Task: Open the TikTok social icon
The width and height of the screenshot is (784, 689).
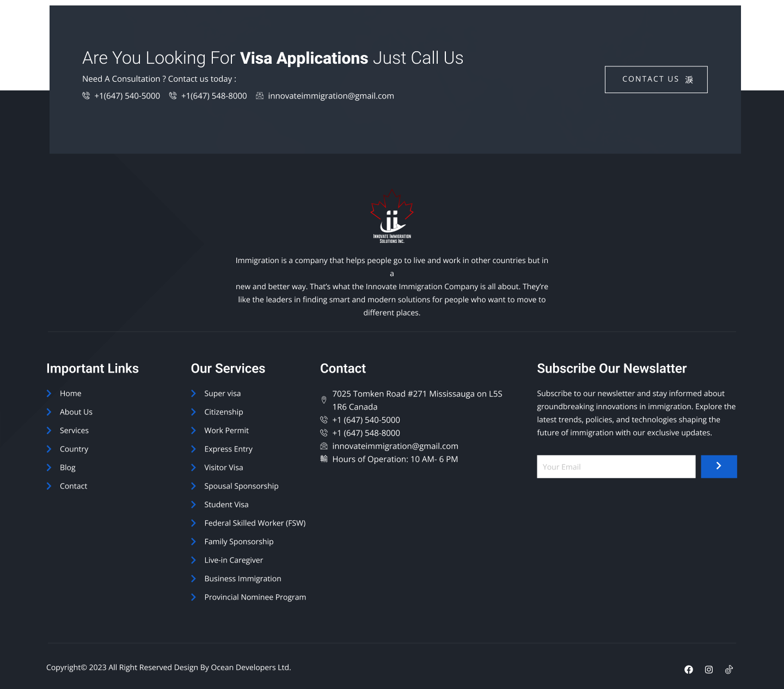Action: click(729, 669)
